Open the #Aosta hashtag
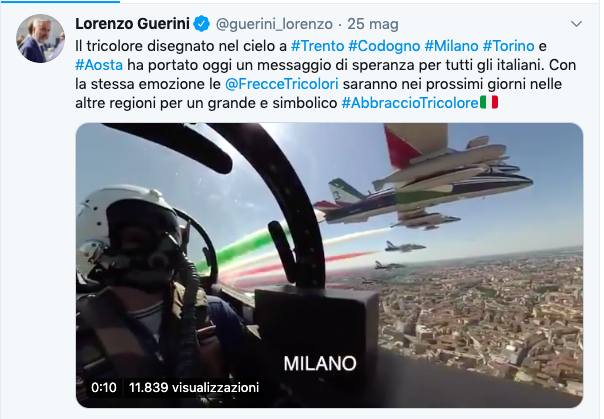 tap(99, 65)
